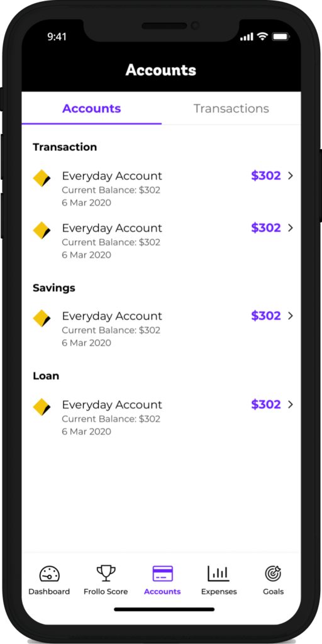322x644 pixels.
Task: Select the Accounts tab at top
Action: click(x=92, y=108)
